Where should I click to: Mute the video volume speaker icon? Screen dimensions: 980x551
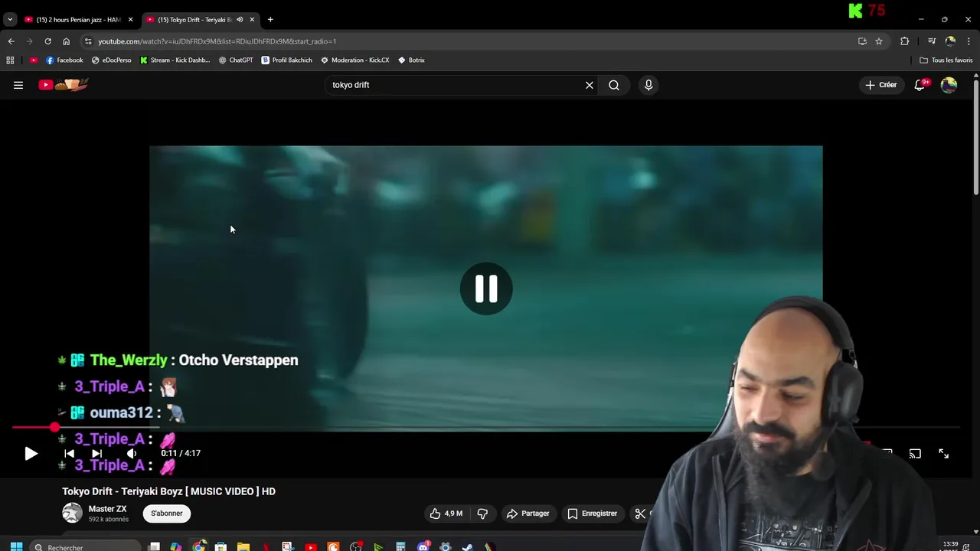coord(131,454)
